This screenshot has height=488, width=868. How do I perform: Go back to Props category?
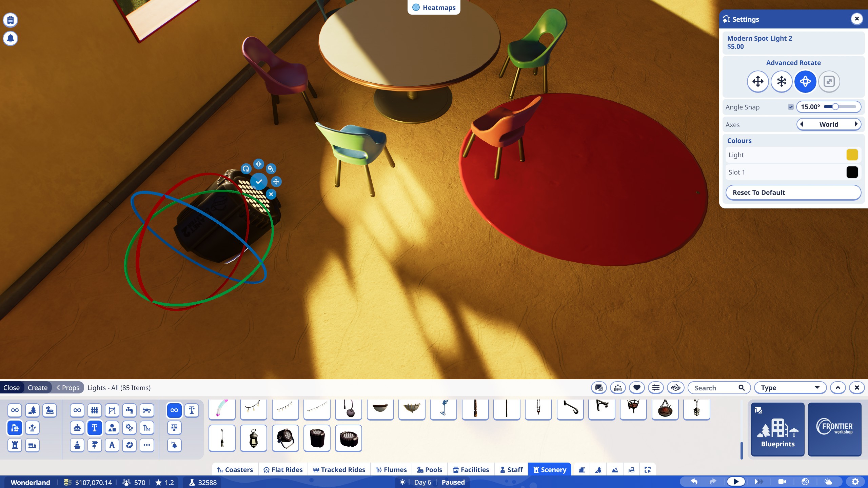(x=68, y=388)
